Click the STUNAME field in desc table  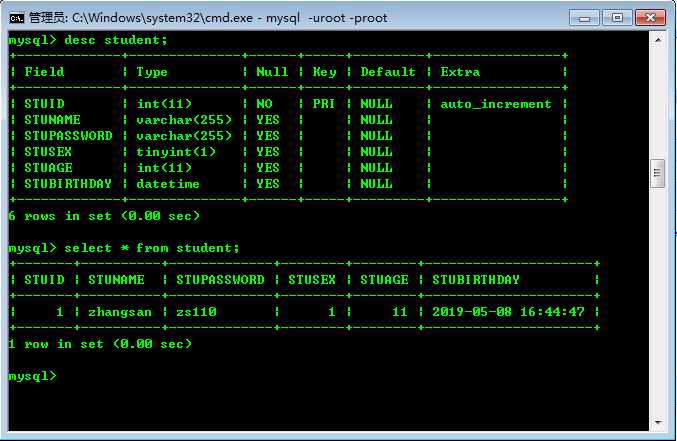[x=52, y=120]
